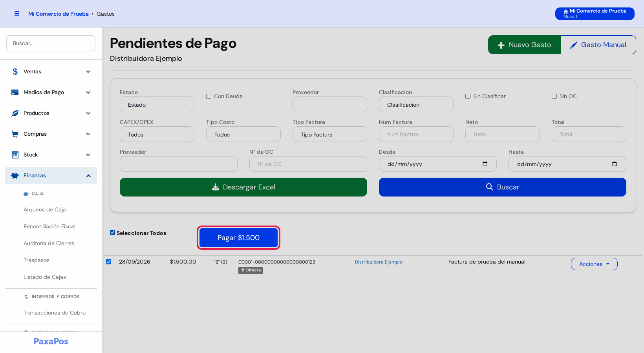Click the calendar icon in Desde field
This screenshot has height=353, width=644.
485,164
